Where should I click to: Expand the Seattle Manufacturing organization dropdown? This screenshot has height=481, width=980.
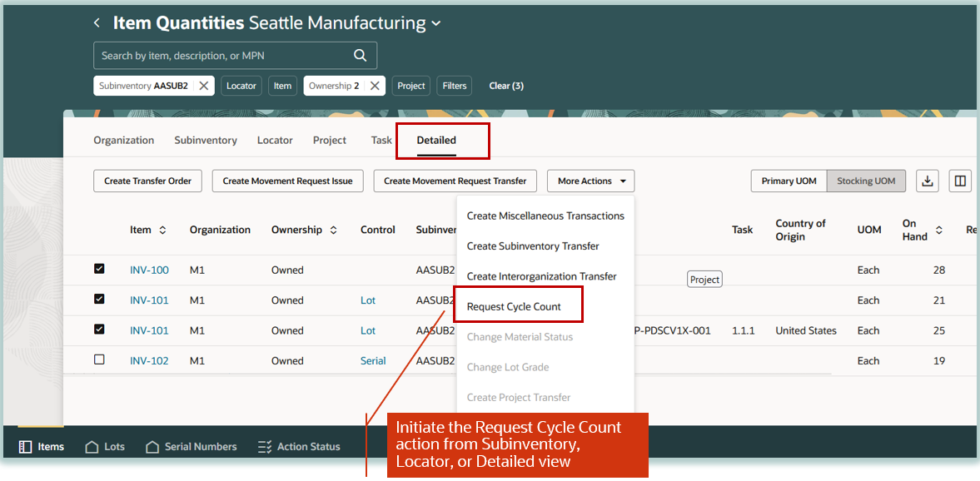436,24
